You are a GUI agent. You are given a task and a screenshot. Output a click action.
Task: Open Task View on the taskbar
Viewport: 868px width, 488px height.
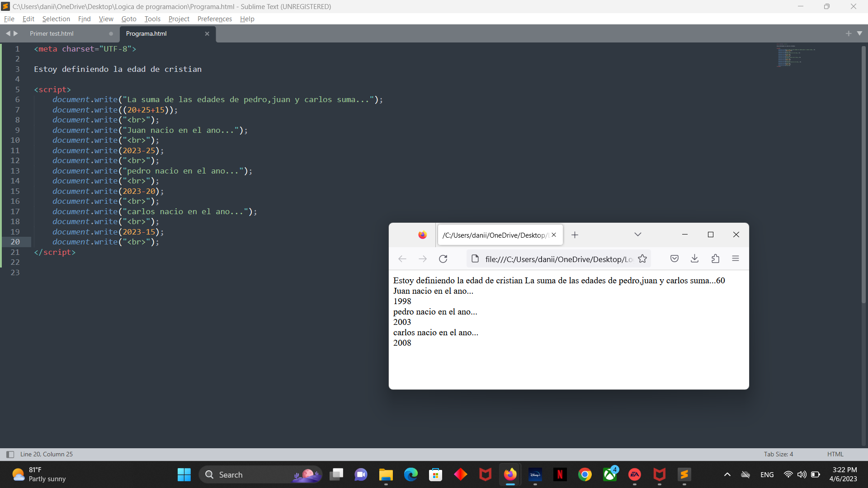pyautogui.click(x=336, y=475)
